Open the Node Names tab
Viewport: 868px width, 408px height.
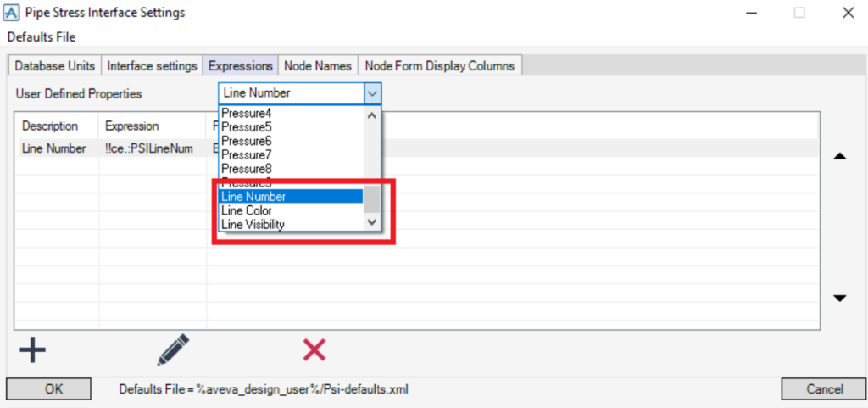318,65
